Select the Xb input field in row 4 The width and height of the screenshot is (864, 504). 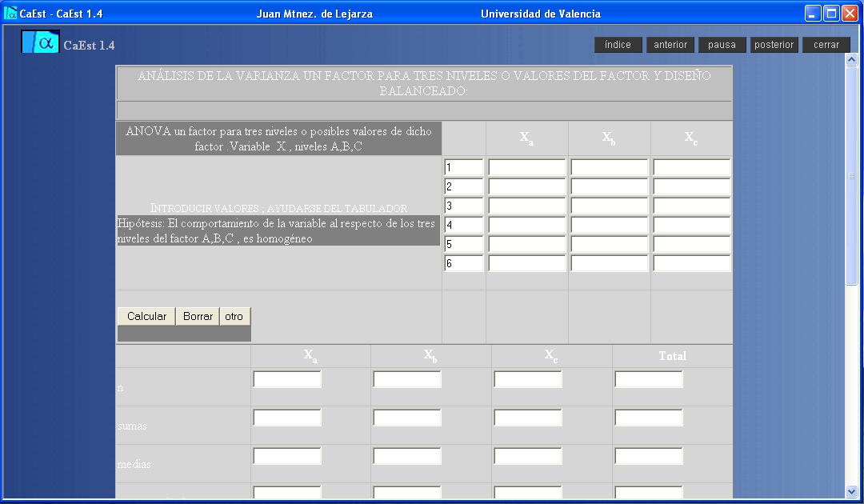click(x=610, y=225)
